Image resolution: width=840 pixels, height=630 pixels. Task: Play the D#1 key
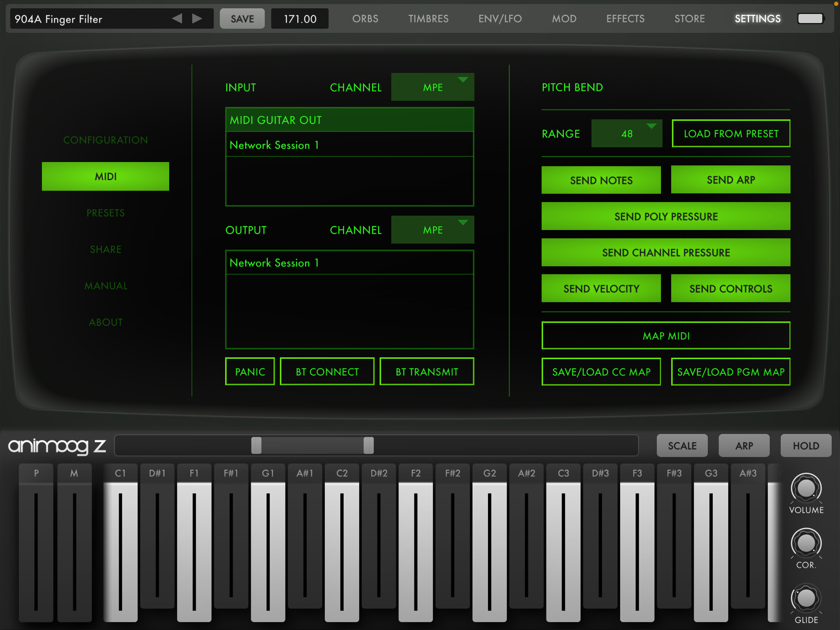[x=157, y=536]
